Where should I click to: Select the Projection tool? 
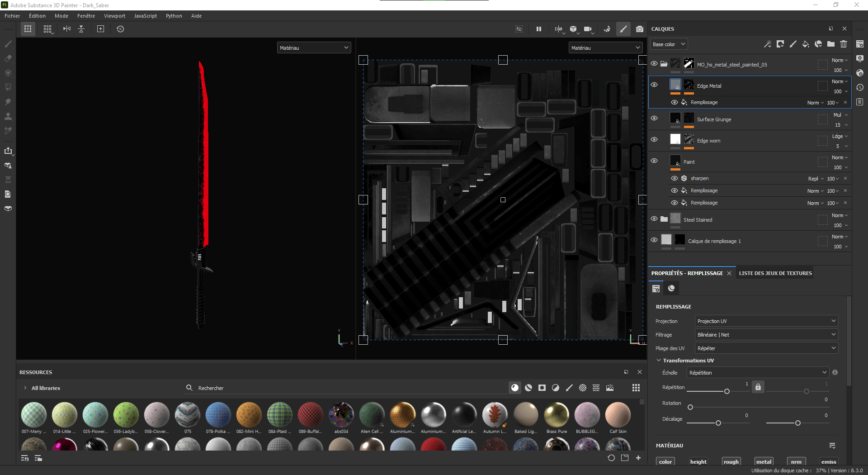point(8,73)
